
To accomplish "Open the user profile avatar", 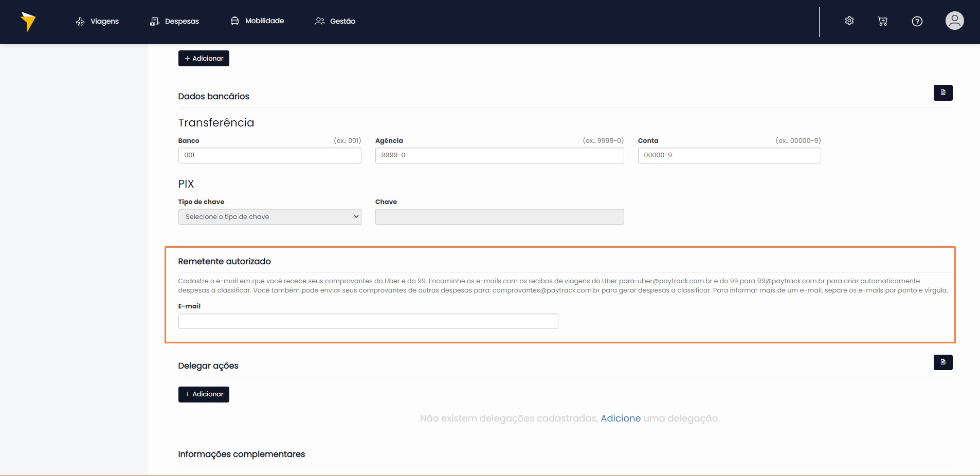I will pos(954,21).
